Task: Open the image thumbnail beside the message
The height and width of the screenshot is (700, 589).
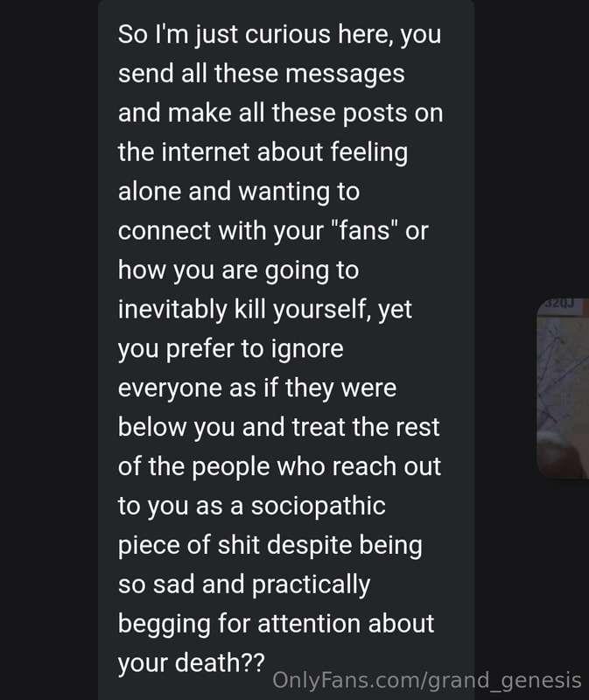Action: (563, 388)
